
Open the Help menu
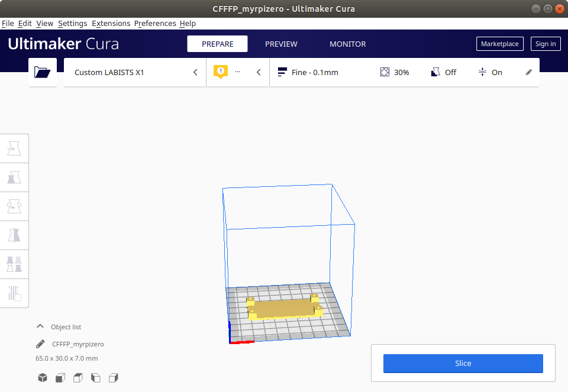tap(188, 24)
